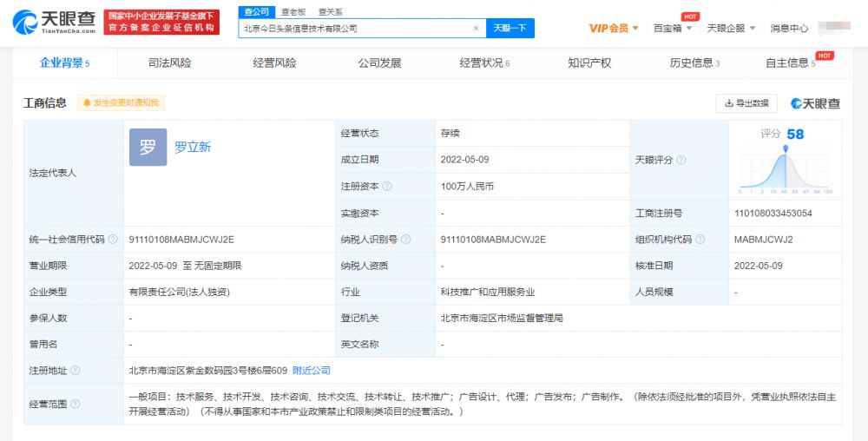Select the 查关系 search tab
This screenshot has width=868, height=441.
[330, 11]
